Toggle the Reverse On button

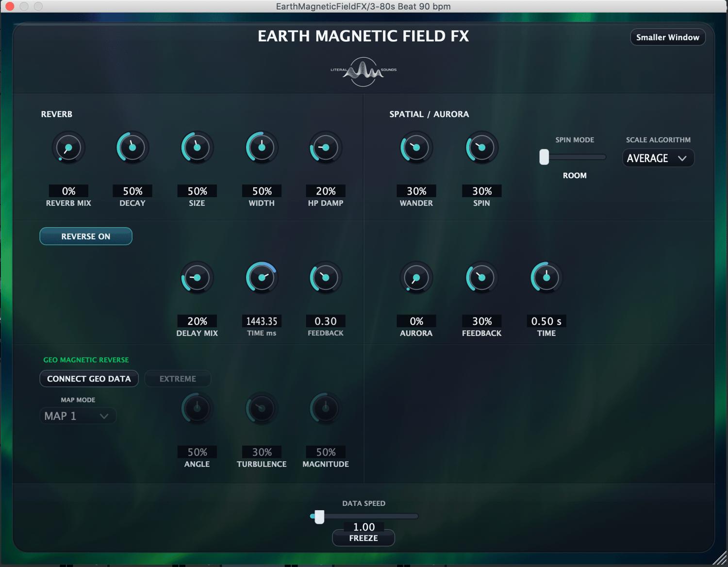pos(86,236)
